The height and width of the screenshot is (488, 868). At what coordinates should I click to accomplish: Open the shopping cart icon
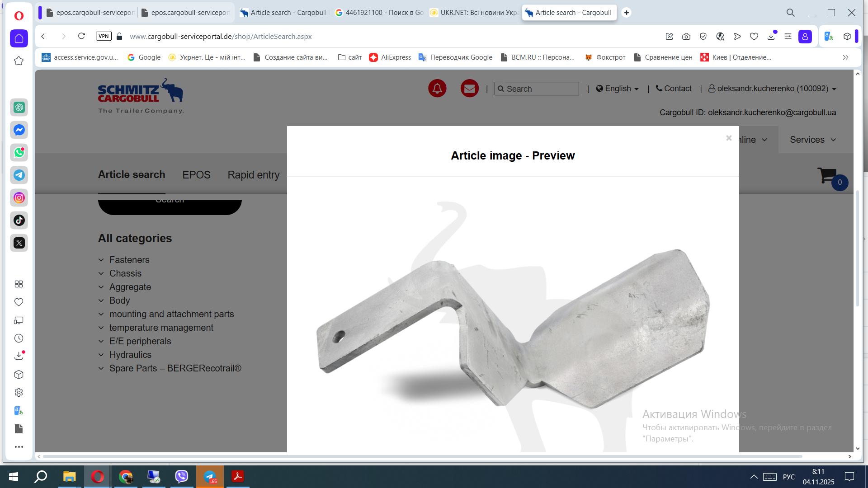point(827,176)
